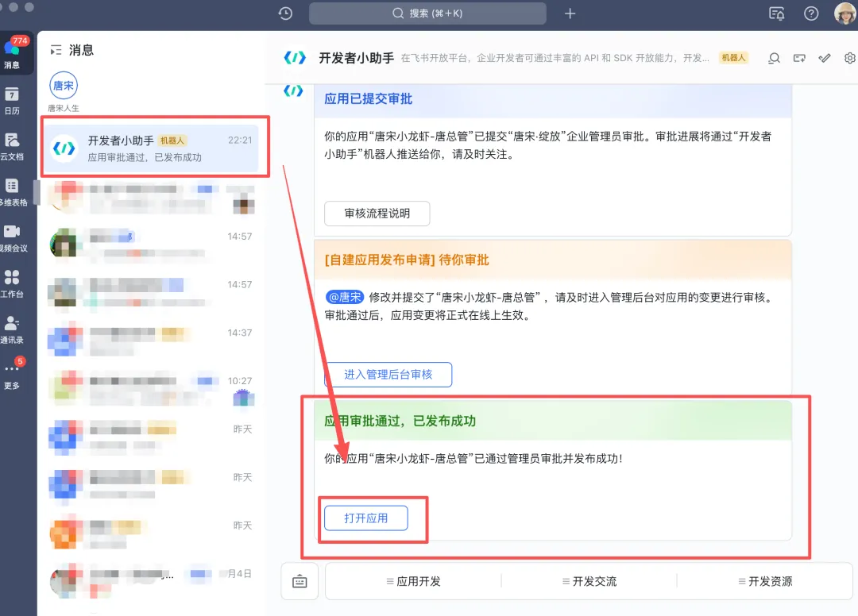Image resolution: width=858 pixels, height=616 pixels.
Task: Click the @唐宋 mention in the approval card
Action: (345, 297)
